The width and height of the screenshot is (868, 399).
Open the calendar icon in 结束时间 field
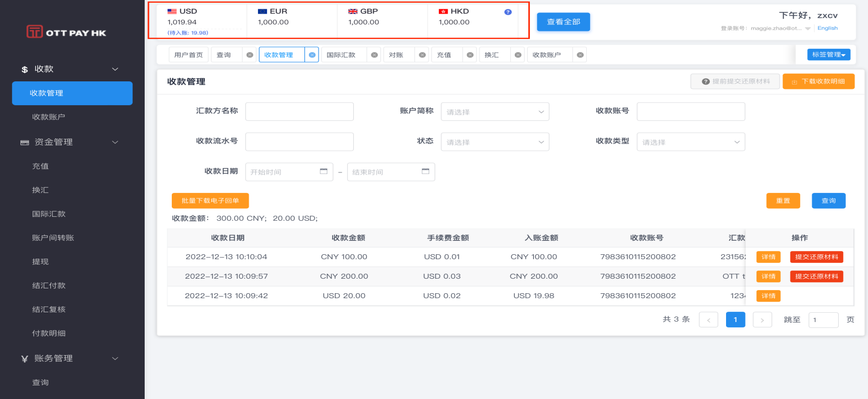pyautogui.click(x=425, y=171)
